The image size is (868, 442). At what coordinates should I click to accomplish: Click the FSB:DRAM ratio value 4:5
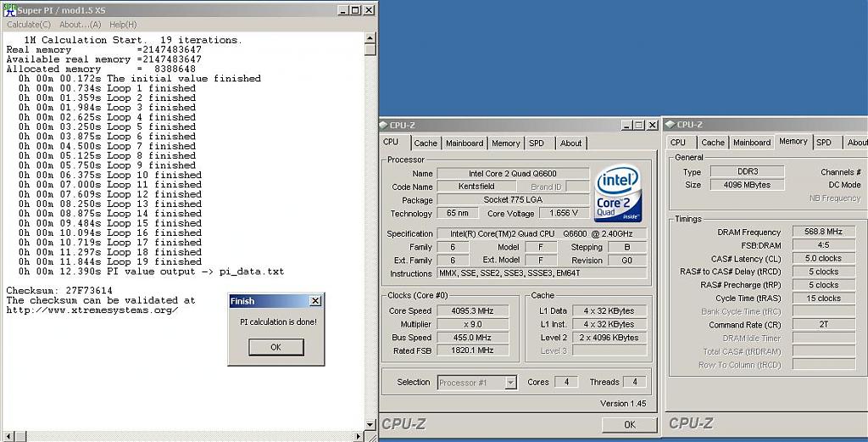[x=824, y=245]
